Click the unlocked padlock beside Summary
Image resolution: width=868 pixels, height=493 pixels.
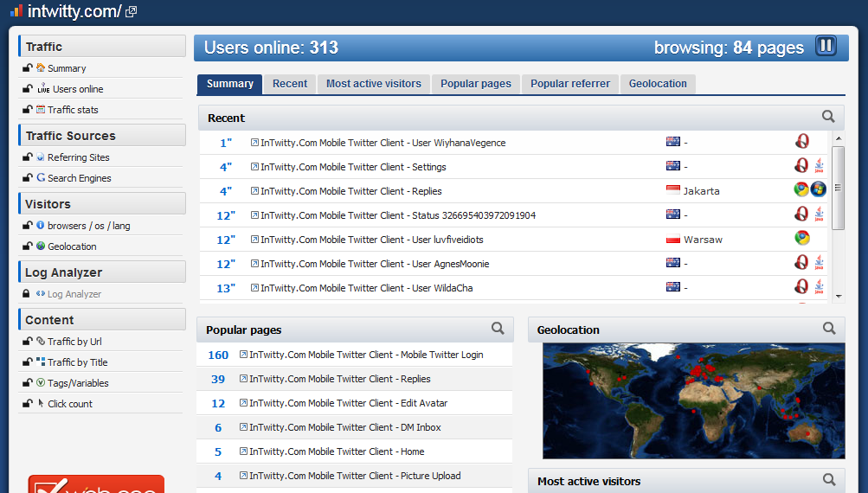tap(27, 67)
